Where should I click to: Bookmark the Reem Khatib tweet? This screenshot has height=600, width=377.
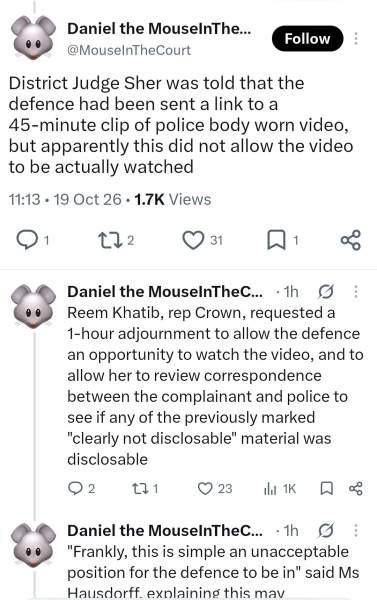coord(326,489)
